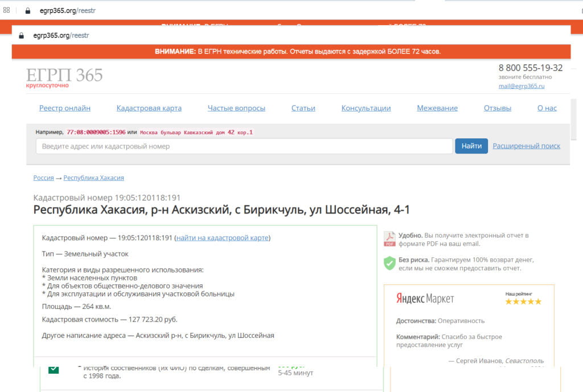Click the Россия breadcrumb link
The height and width of the screenshot is (392, 583).
point(43,178)
